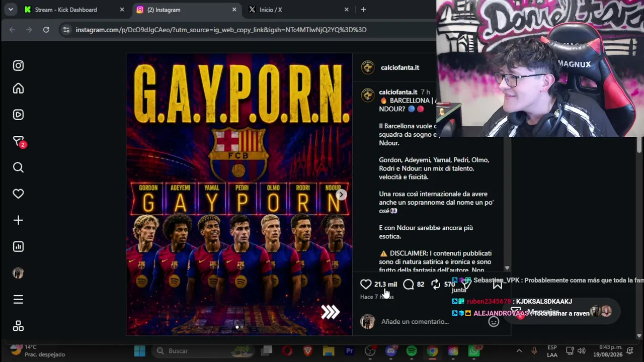Viewport: 644px width, 362px height.
Task: Open WhatsApp from the taskbar
Action: 474,351
